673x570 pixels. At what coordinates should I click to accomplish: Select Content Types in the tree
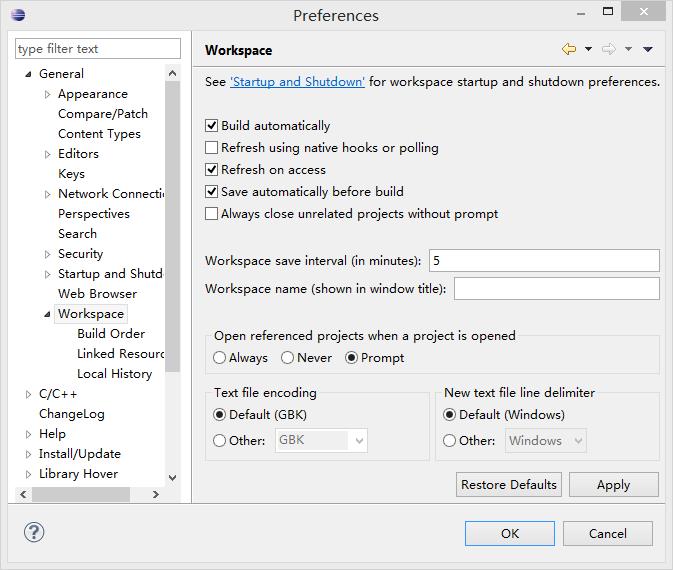pos(99,134)
